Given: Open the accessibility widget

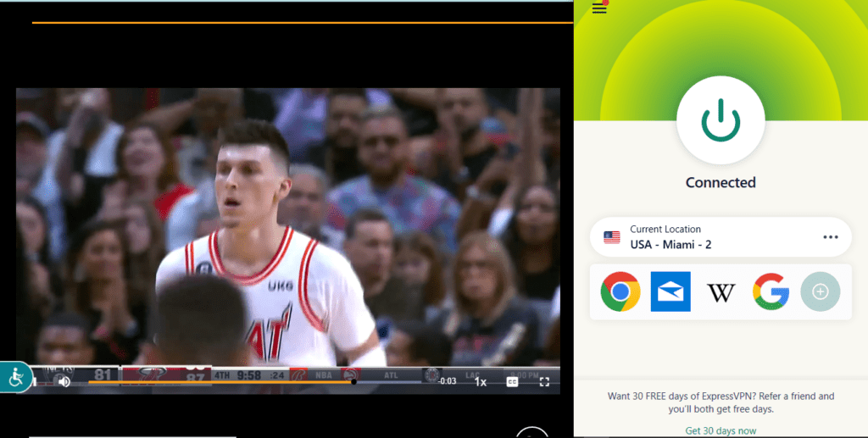Looking at the screenshot, I should pyautogui.click(x=15, y=378).
